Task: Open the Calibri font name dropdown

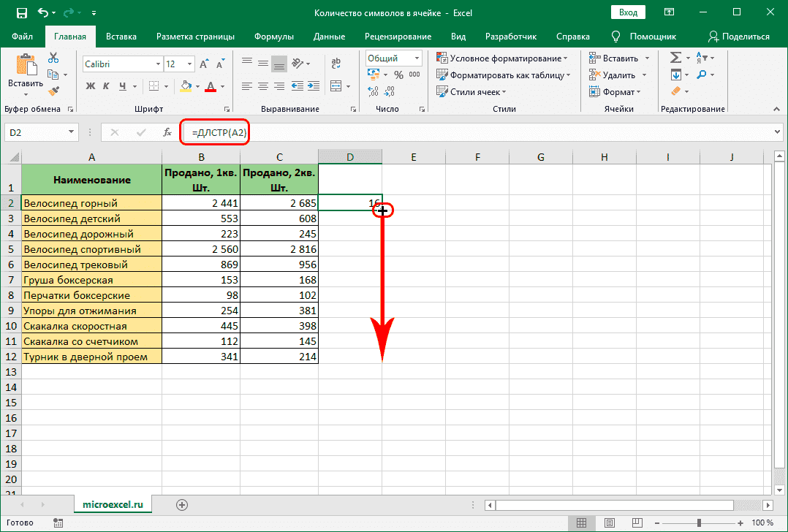Action: (156, 64)
